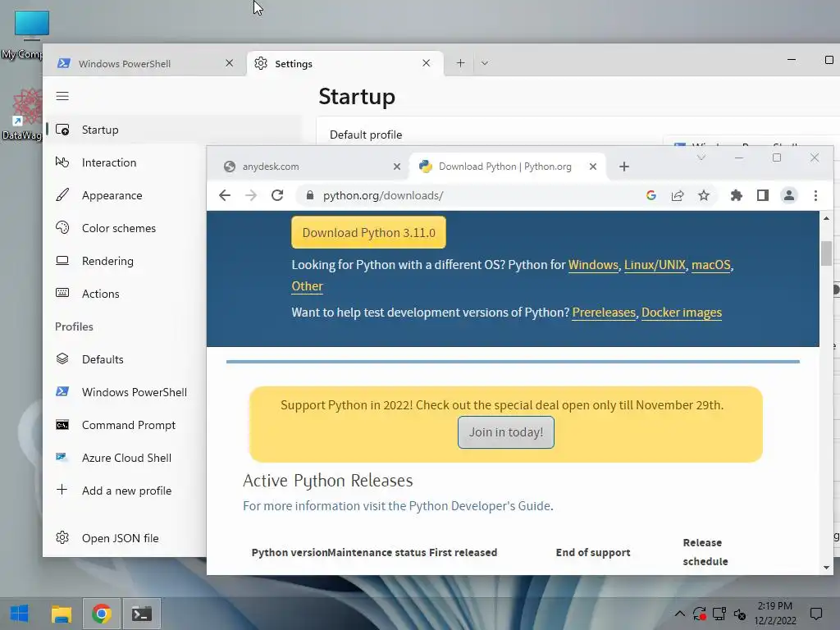The height and width of the screenshot is (630, 840).
Task: Click the network tray icon
Action: tap(719, 614)
